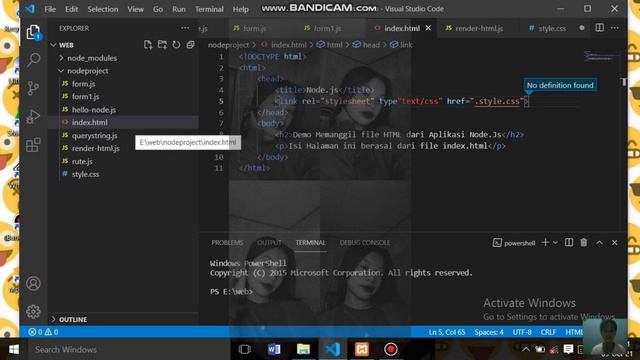Refresh the Explorer file tree
640x360 pixels.
pos(176,45)
